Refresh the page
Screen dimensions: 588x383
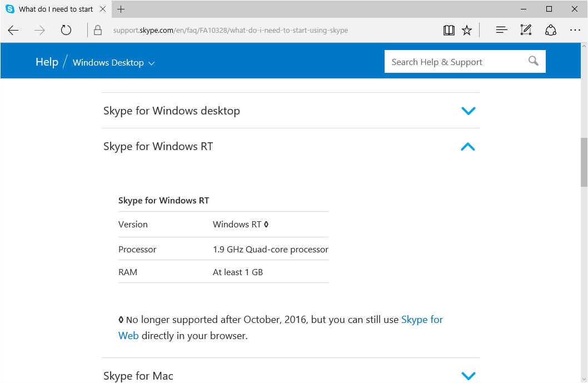pyautogui.click(x=66, y=30)
